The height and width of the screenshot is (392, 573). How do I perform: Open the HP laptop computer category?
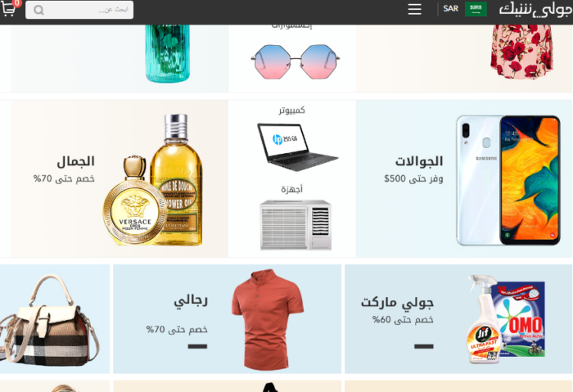pos(296,146)
